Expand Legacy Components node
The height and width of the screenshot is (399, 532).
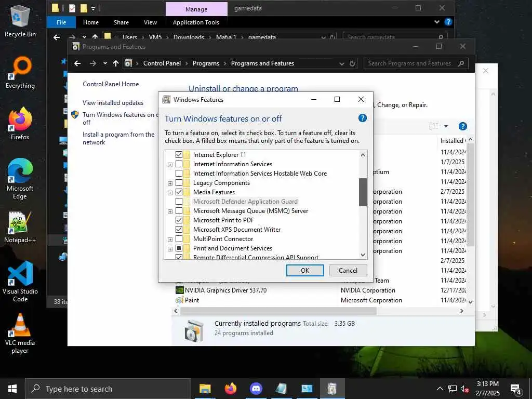tap(170, 183)
